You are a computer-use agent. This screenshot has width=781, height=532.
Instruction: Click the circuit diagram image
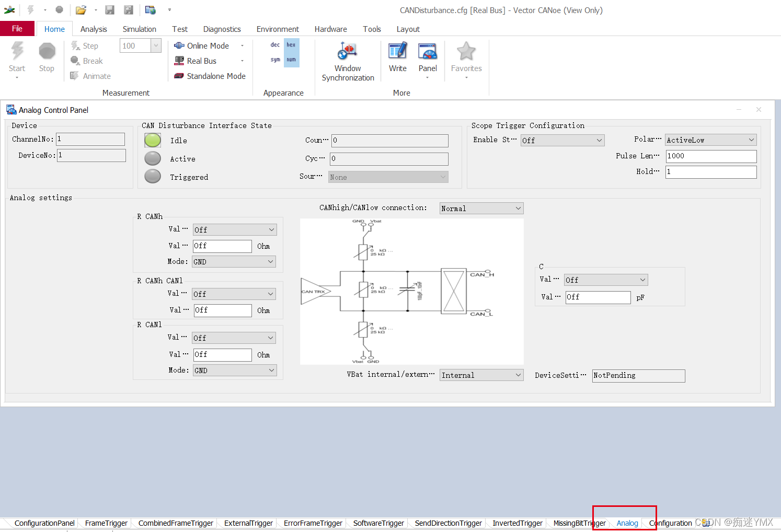pos(411,291)
